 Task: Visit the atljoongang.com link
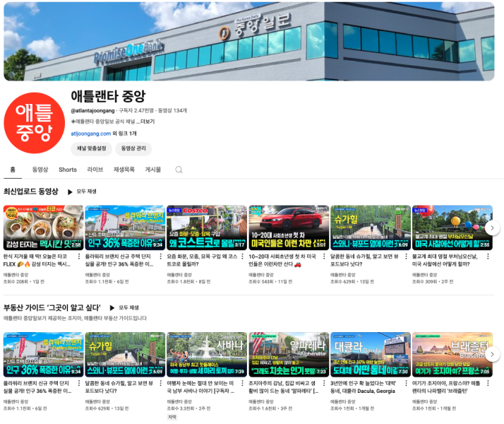coord(91,134)
